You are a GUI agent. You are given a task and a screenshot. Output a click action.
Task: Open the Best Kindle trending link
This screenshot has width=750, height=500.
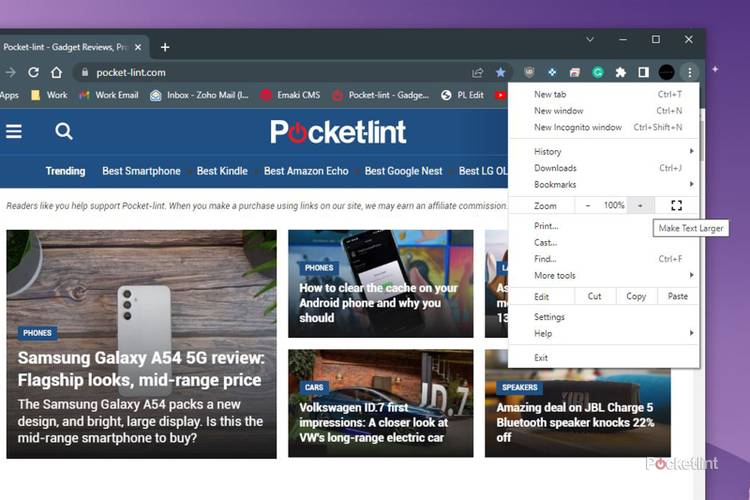tap(222, 171)
